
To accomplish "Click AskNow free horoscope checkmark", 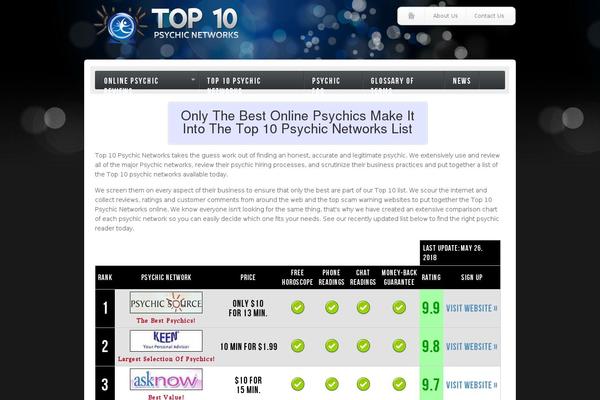I will click(297, 384).
